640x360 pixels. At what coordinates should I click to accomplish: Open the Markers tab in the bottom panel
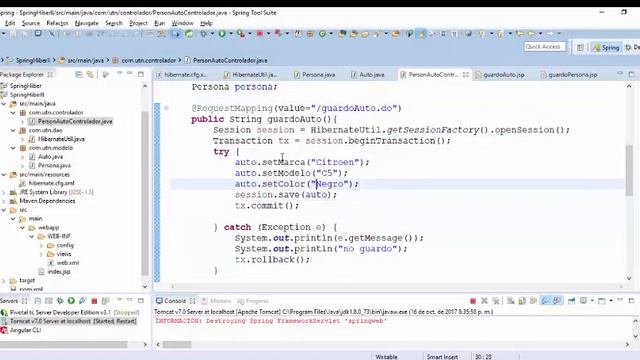click(217, 301)
